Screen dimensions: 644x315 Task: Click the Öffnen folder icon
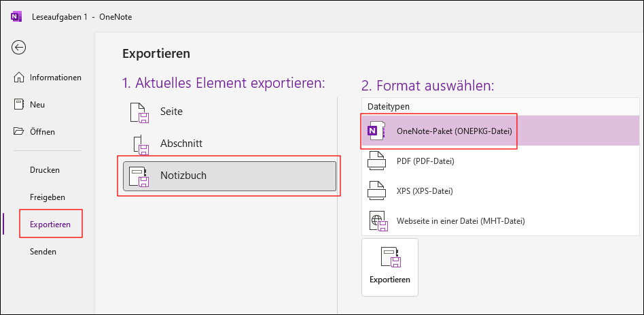pyautogui.click(x=19, y=131)
